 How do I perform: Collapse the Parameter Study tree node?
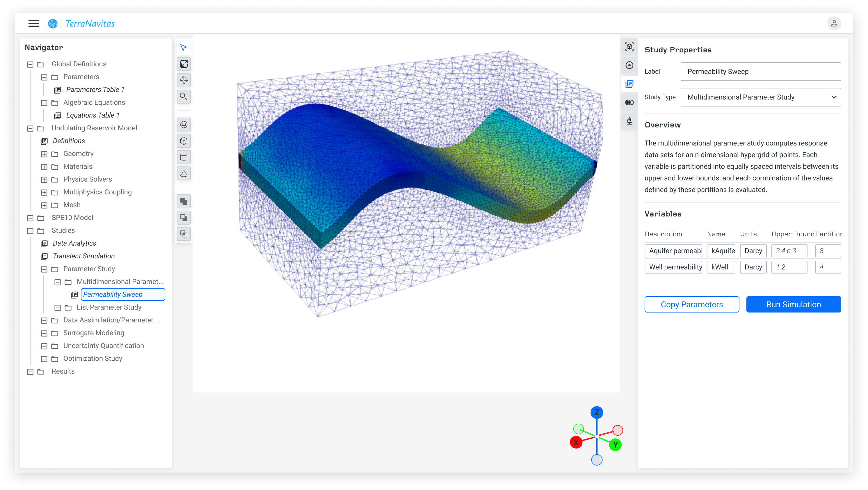(x=44, y=269)
